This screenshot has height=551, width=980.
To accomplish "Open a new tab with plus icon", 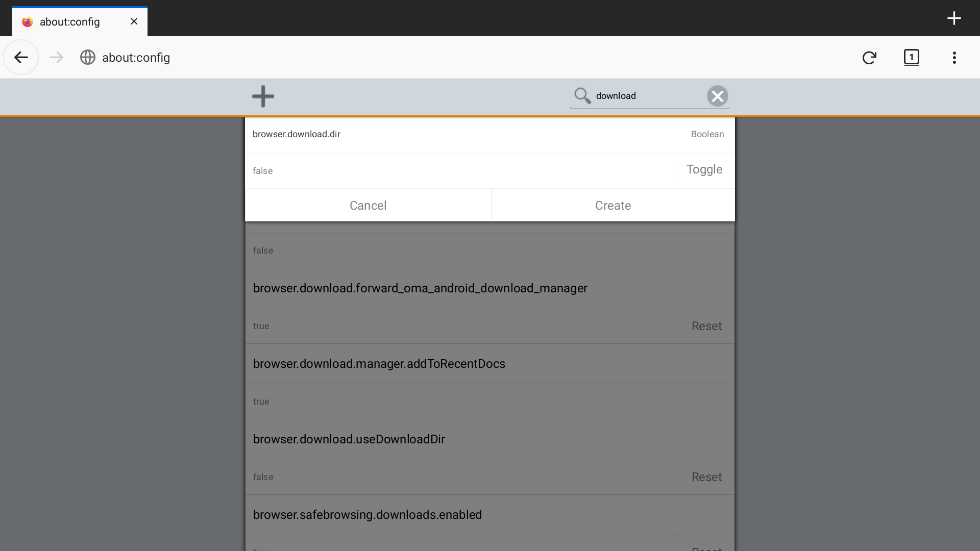I will pos(953,18).
